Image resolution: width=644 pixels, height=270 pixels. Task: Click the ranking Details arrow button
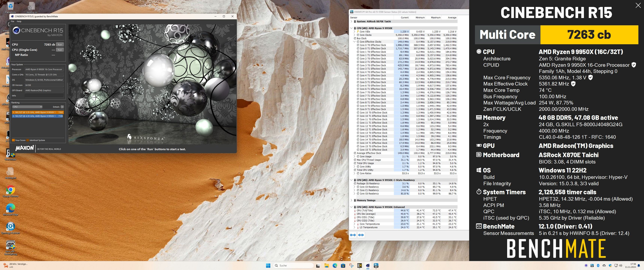[x=62, y=107]
